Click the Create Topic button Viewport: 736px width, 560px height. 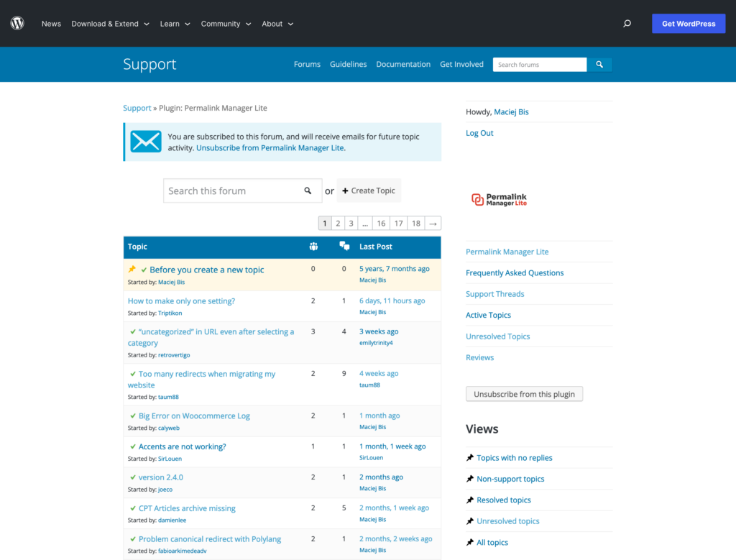369,191
